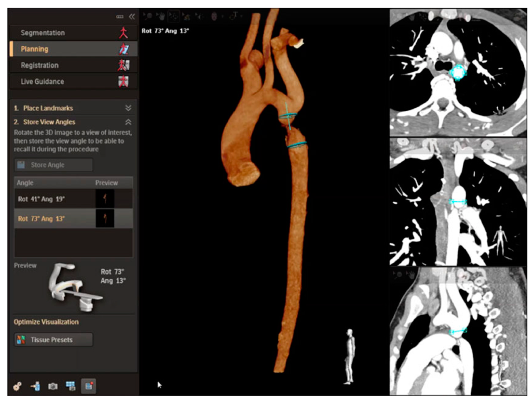Click the panel options icon beside the collapse chevron
This screenshot has height=401, width=532.
[x=119, y=17]
